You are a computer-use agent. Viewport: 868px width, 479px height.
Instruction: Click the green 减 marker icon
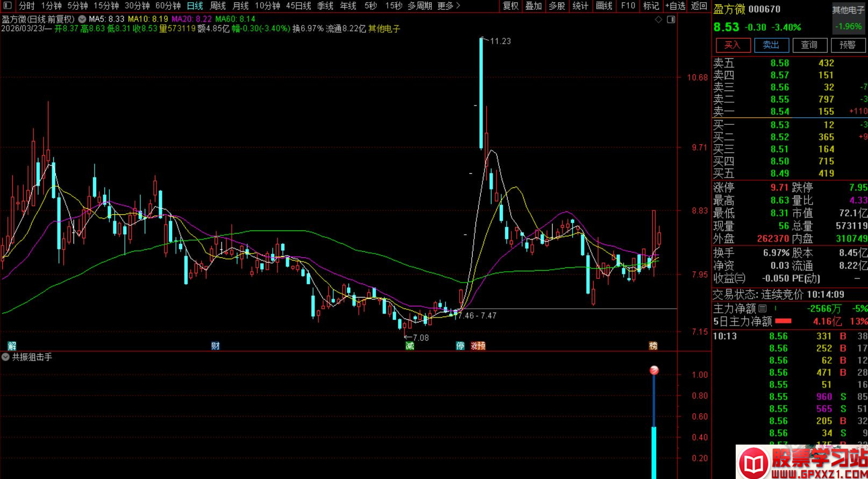click(410, 346)
